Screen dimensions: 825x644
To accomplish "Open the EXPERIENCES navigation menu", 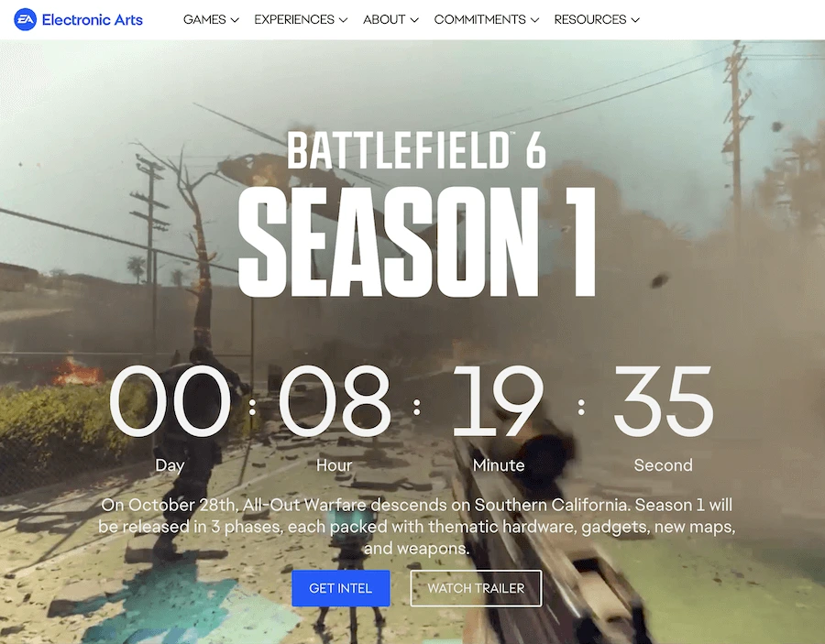I will pyautogui.click(x=293, y=19).
